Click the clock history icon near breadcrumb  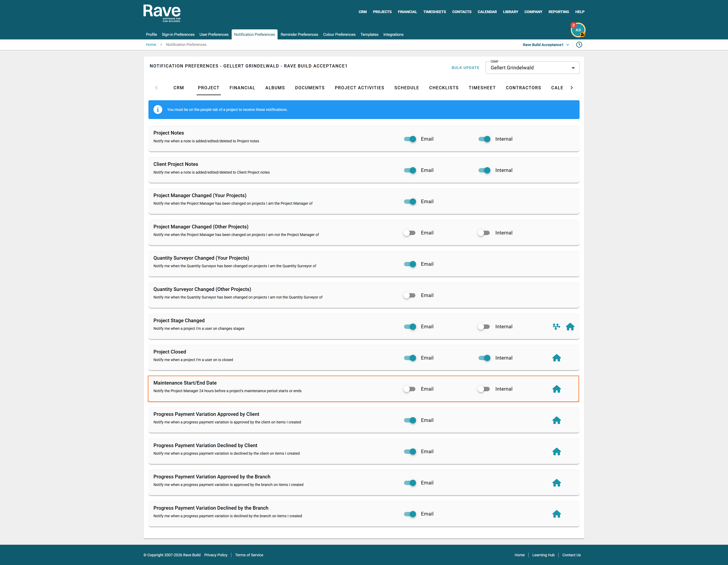(579, 45)
